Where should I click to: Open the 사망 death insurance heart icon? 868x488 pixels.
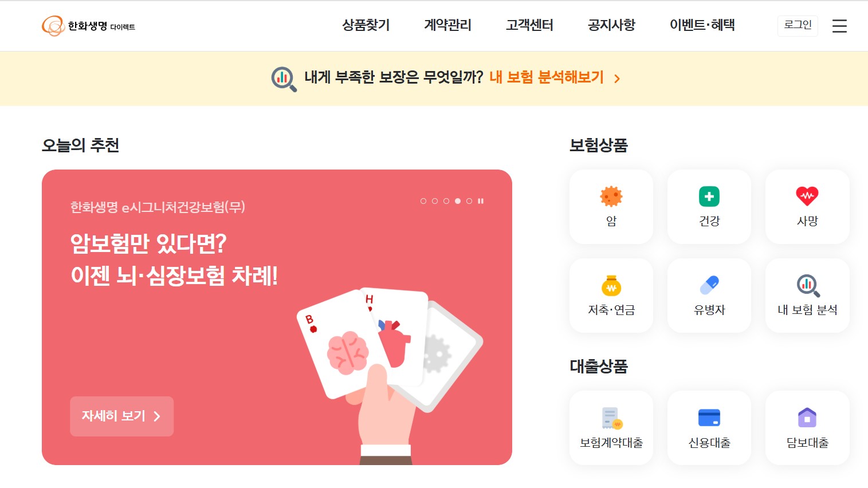pos(807,196)
